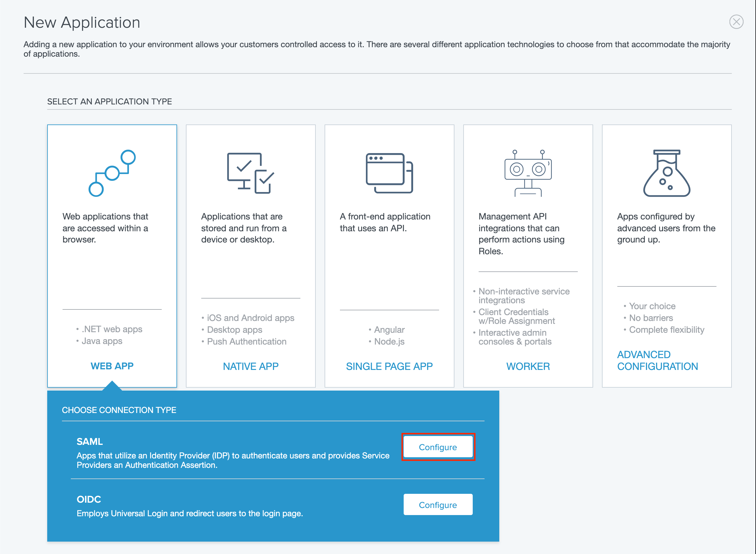This screenshot has height=554, width=756.
Task: Configure an OIDC connection
Action: click(x=438, y=505)
